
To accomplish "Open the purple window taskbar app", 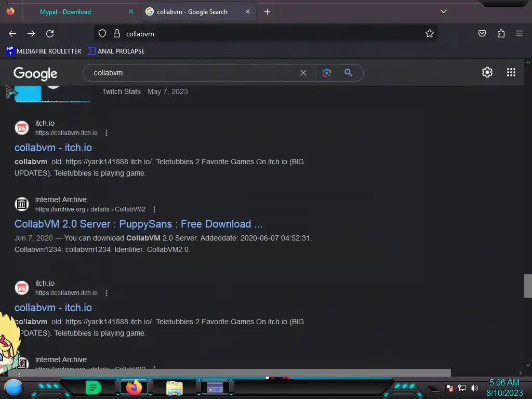I will pyautogui.click(x=215, y=388).
